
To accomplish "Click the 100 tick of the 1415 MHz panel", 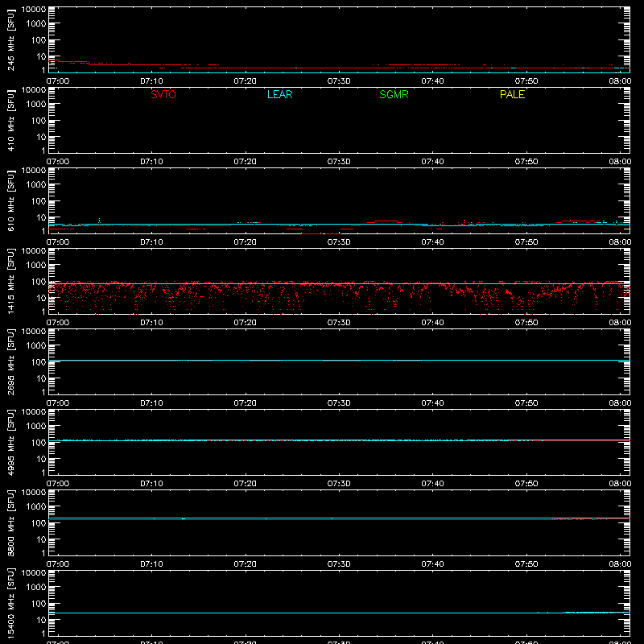I will [39, 282].
